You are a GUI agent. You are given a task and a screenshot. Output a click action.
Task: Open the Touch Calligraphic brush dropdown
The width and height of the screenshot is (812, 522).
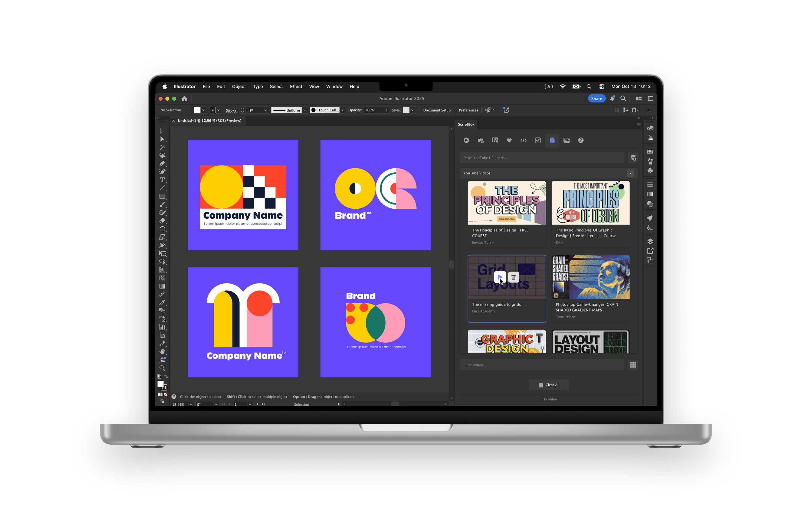coord(343,110)
